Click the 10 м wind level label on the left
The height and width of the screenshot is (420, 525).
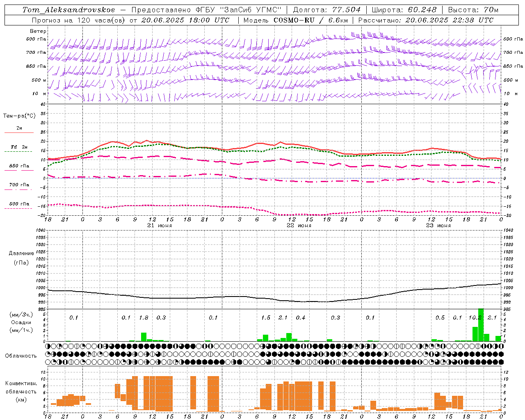pyautogui.click(x=39, y=94)
